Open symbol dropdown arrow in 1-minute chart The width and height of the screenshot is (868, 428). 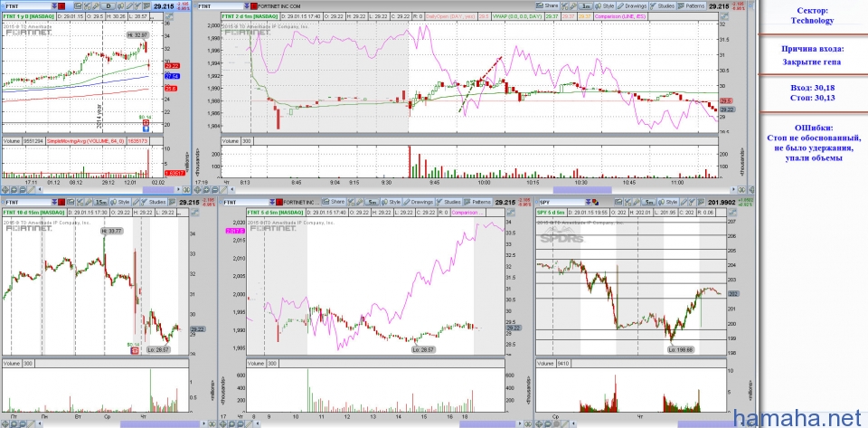click(x=246, y=6)
